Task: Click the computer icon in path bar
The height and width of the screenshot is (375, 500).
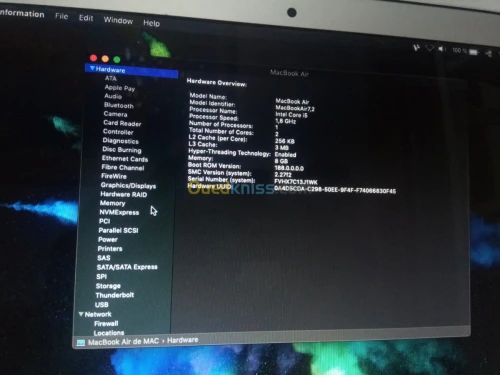Action: tap(81, 343)
